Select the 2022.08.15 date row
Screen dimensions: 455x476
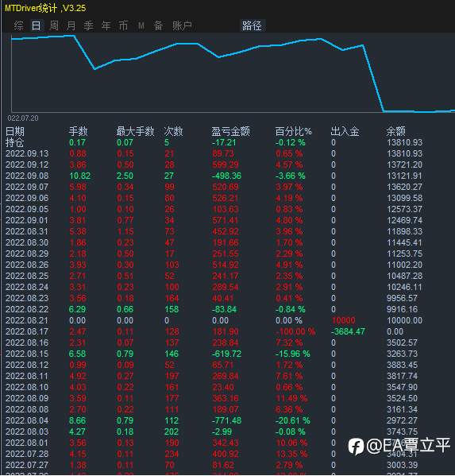(27, 354)
